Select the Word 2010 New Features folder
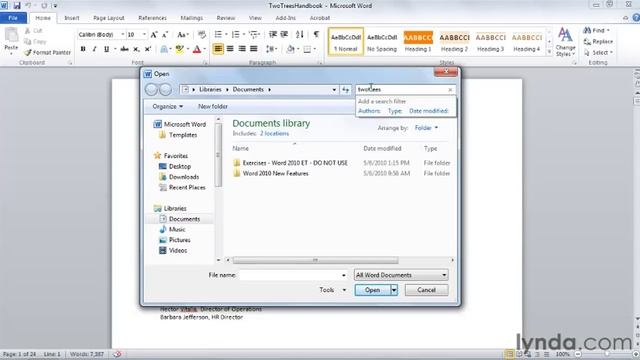The width and height of the screenshot is (640, 360). pos(276,173)
